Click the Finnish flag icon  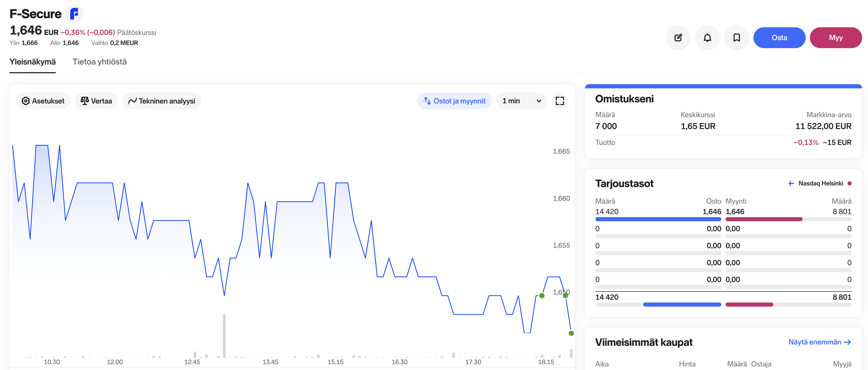791,183
